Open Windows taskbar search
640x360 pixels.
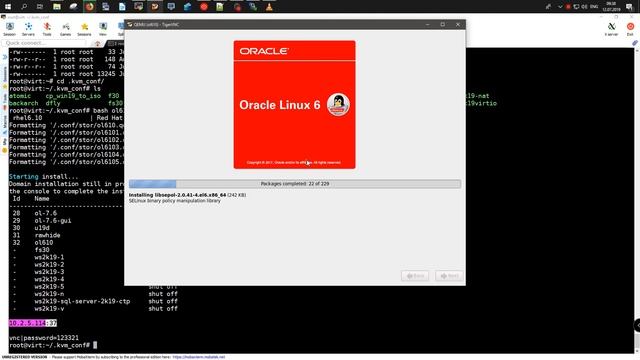point(24,7)
